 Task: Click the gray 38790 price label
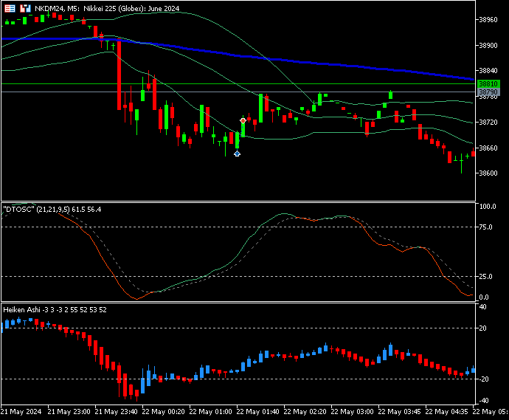(x=488, y=92)
